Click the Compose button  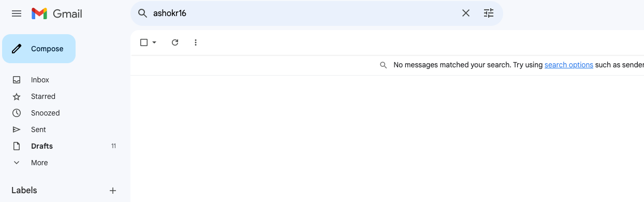click(39, 49)
